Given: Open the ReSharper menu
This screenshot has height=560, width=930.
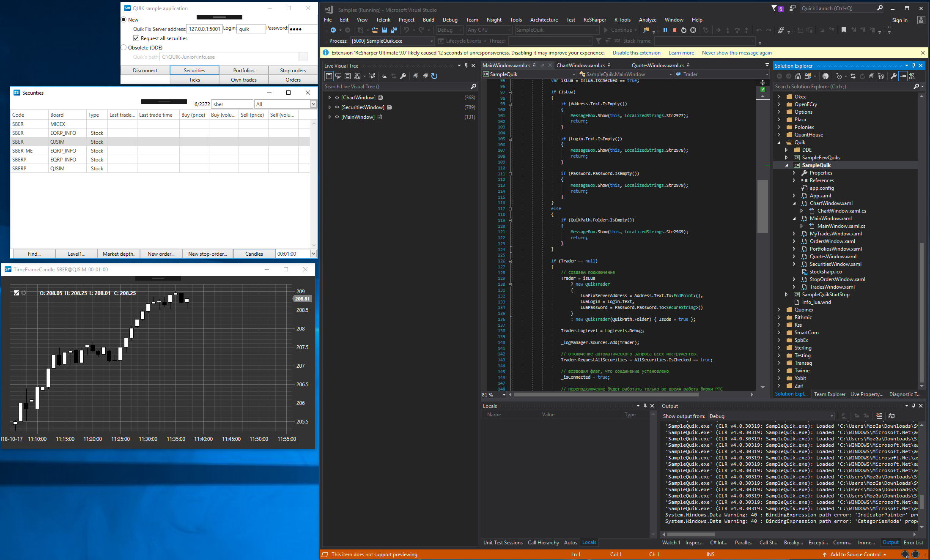Looking at the screenshot, I should click(x=594, y=20).
